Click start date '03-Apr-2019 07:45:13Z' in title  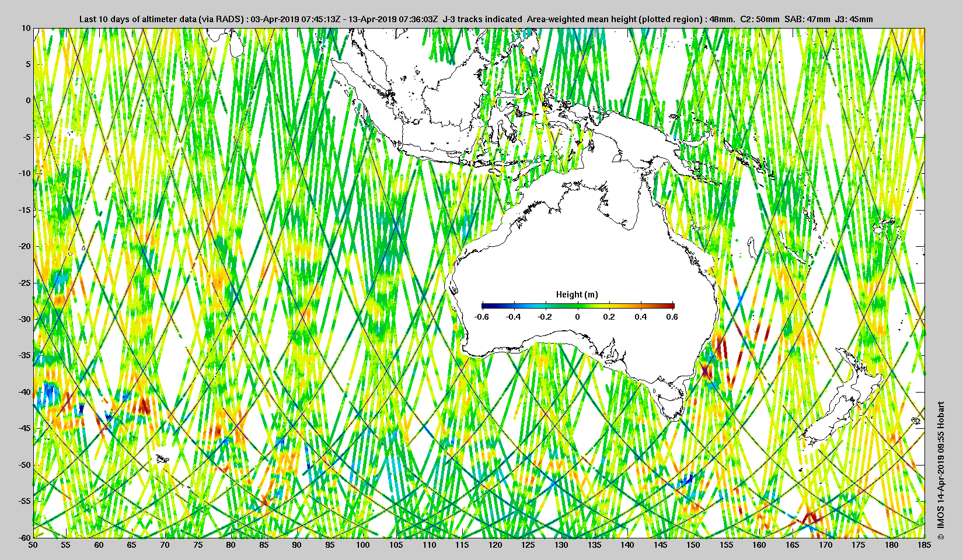[296, 19]
